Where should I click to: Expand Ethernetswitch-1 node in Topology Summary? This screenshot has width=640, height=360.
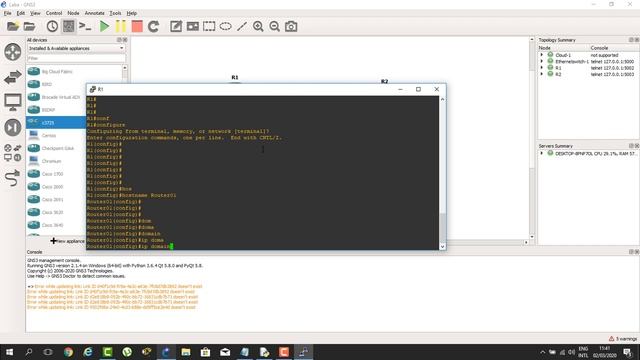[542, 61]
